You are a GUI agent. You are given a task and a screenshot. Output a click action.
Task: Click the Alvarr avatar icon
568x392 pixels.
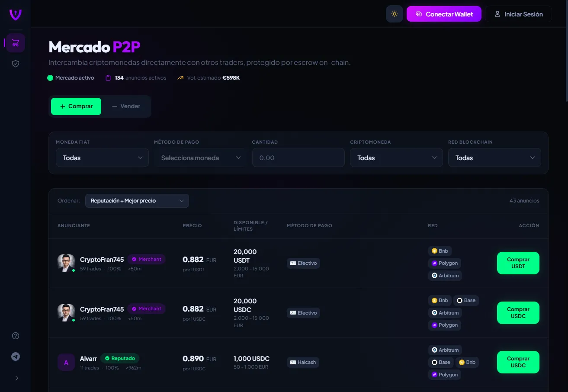click(66, 362)
